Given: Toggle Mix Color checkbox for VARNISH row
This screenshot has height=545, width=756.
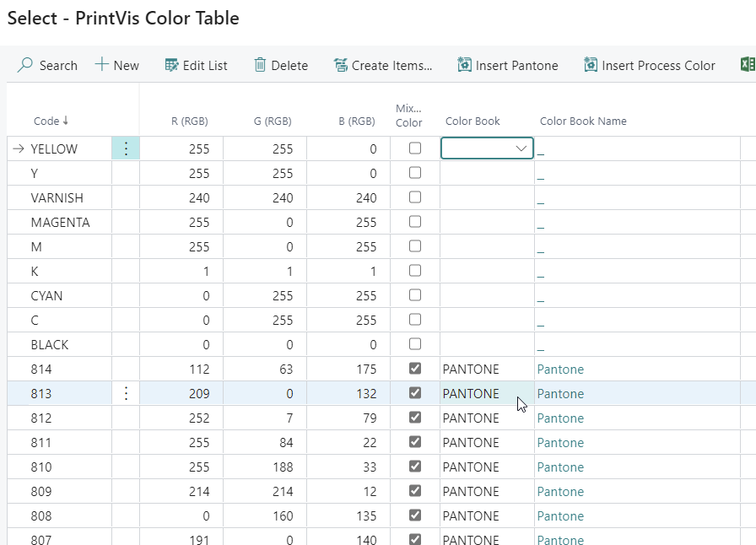Looking at the screenshot, I should (x=414, y=197).
